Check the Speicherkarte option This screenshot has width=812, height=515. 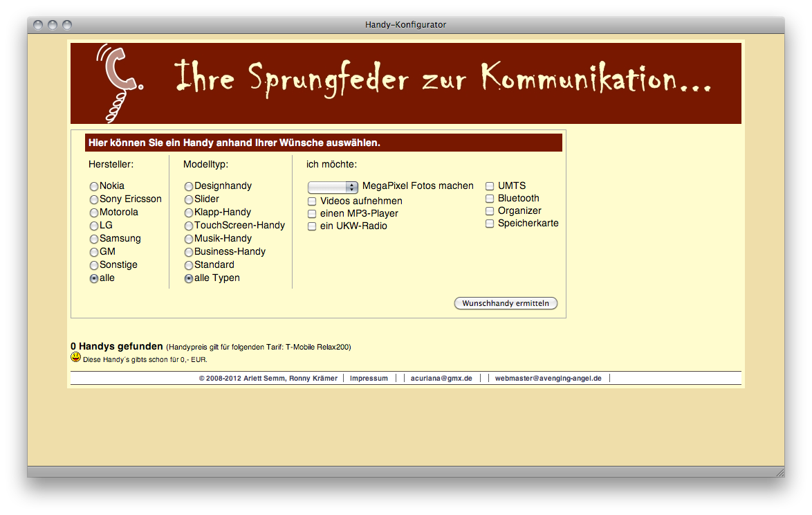(x=490, y=224)
